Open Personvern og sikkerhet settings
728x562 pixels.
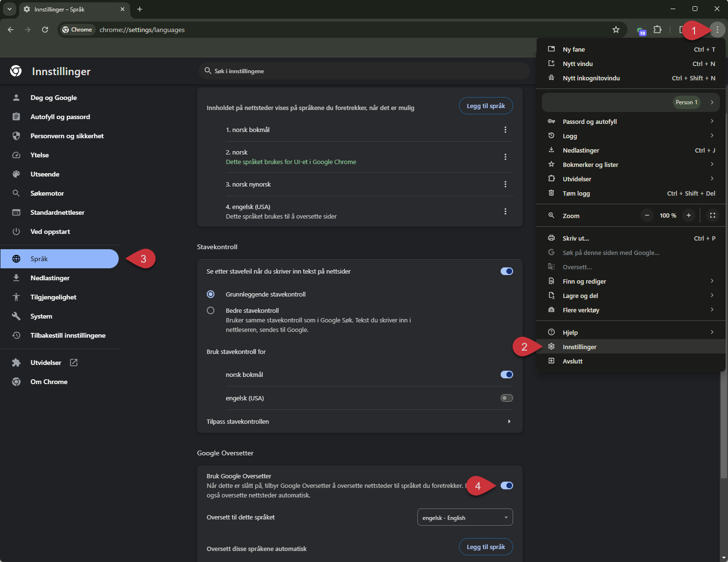59,136
